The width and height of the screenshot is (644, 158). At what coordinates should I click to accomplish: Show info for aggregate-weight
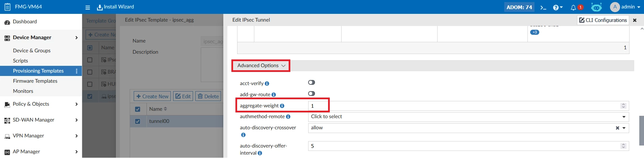pos(282,106)
